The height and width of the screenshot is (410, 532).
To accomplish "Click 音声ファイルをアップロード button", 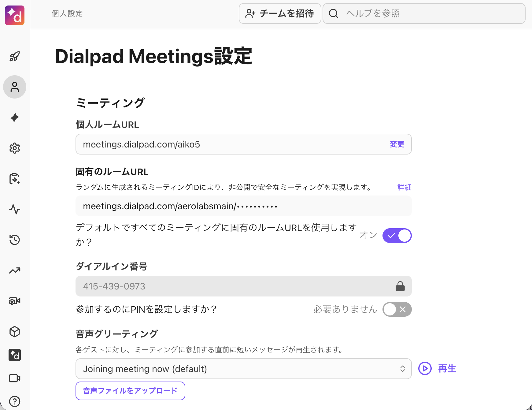I will click(x=131, y=391).
